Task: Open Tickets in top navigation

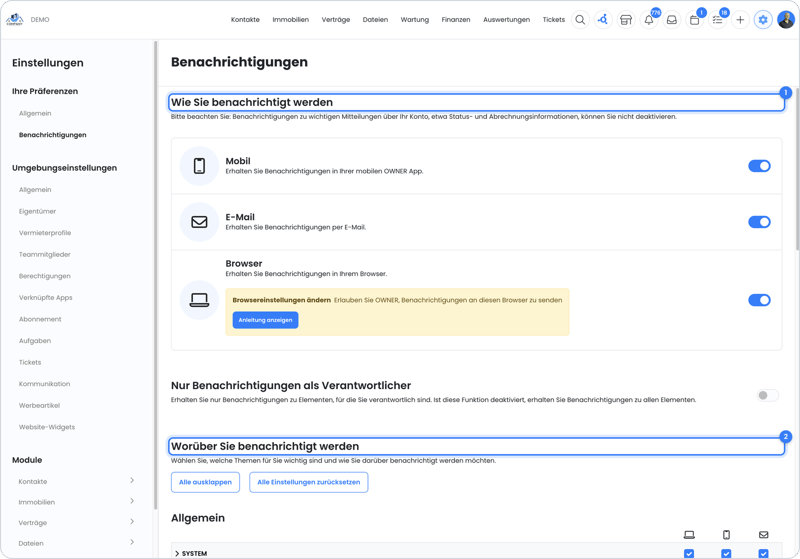Action: click(554, 20)
